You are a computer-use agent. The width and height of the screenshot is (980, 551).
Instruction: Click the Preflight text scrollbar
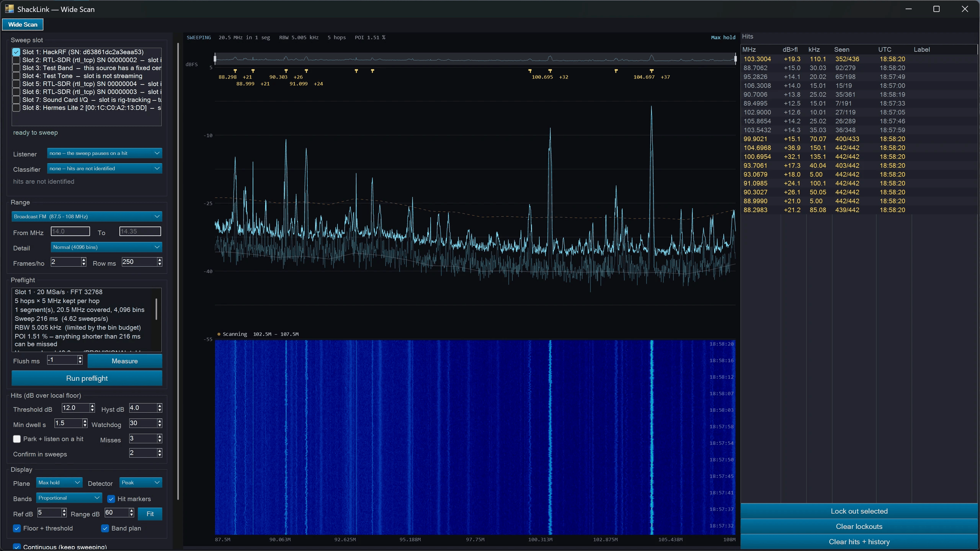(x=156, y=309)
